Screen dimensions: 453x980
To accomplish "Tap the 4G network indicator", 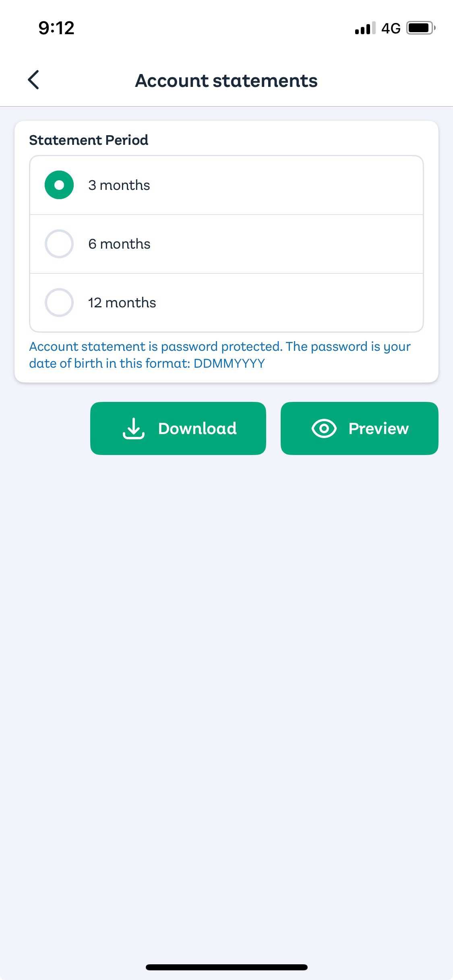I will [x=391, y=28].
